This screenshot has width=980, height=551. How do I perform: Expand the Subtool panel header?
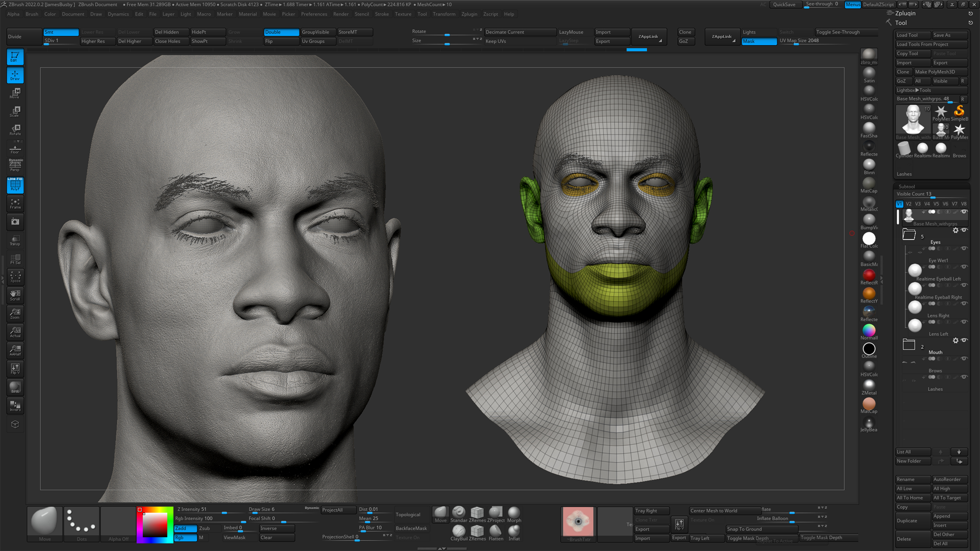[x=906, y=187]
